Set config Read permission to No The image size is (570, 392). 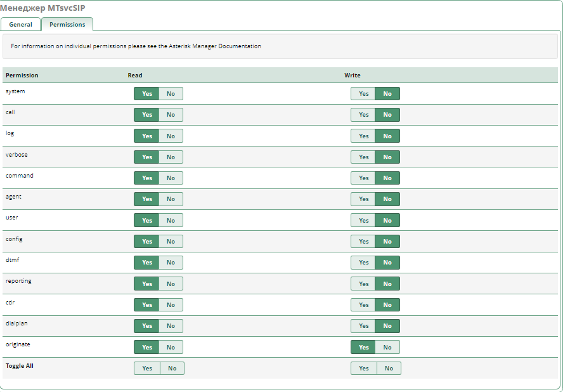click(x=171, y=242)
